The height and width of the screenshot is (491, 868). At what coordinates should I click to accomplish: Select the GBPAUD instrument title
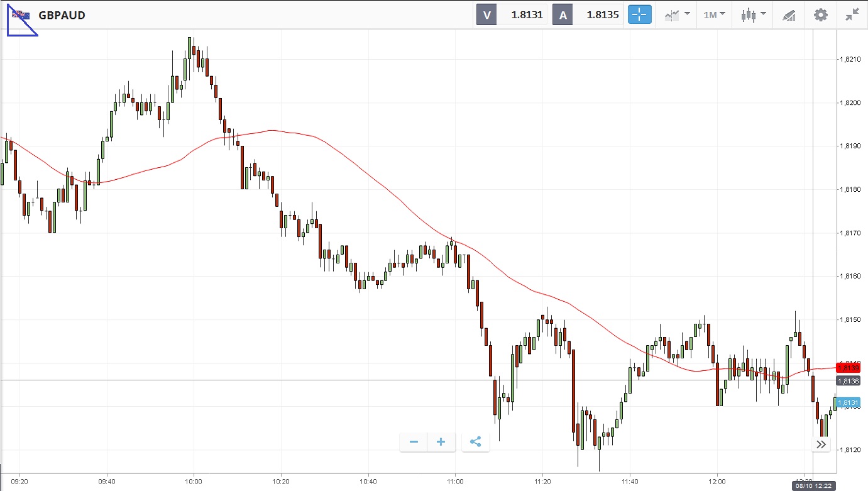pyautogui.click(x=62, y=15)
